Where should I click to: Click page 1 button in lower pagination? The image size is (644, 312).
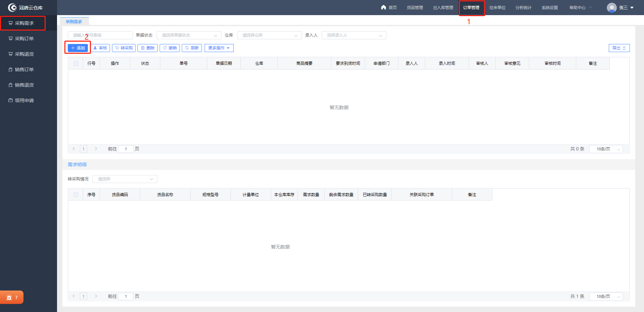tap(84, 296)
